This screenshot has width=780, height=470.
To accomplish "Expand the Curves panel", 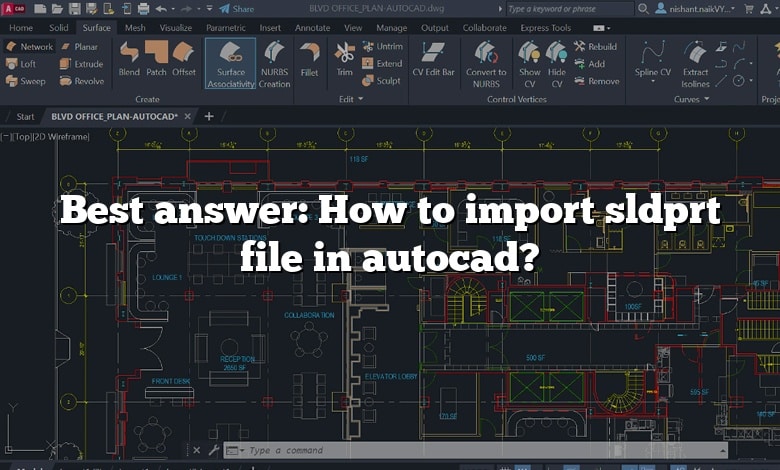I will pyautogui.click(x=691, y=99).
